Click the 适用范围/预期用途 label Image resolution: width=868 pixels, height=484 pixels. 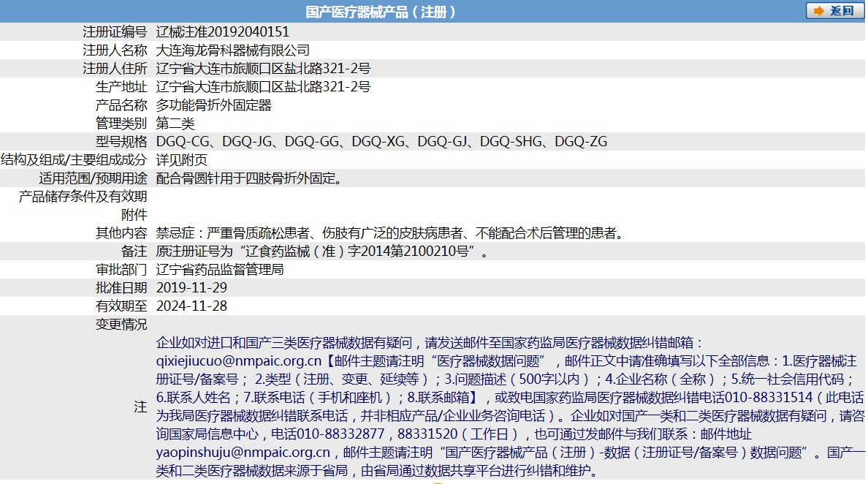[93, 178]
